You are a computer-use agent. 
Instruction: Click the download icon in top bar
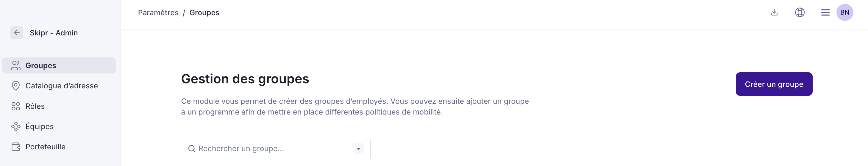(774, 12)
